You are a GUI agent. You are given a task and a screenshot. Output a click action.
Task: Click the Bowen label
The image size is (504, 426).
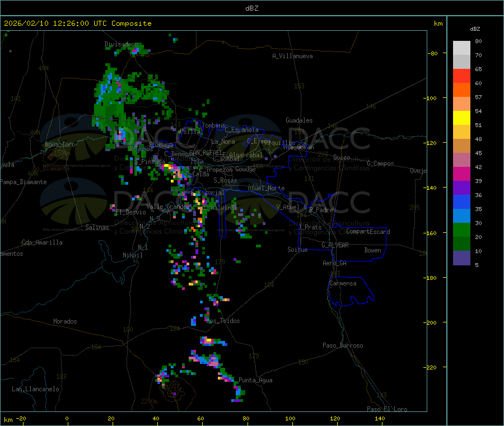point(372,250)
